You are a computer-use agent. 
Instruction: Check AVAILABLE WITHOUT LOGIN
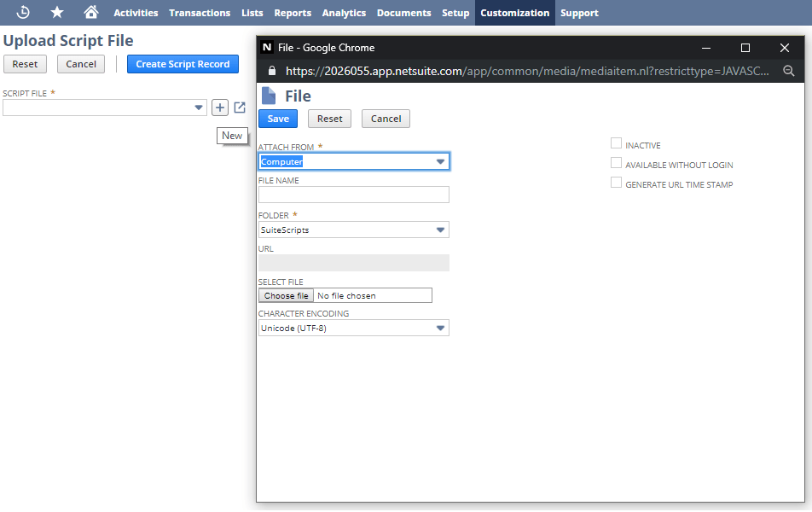click(x=616, y=162)
